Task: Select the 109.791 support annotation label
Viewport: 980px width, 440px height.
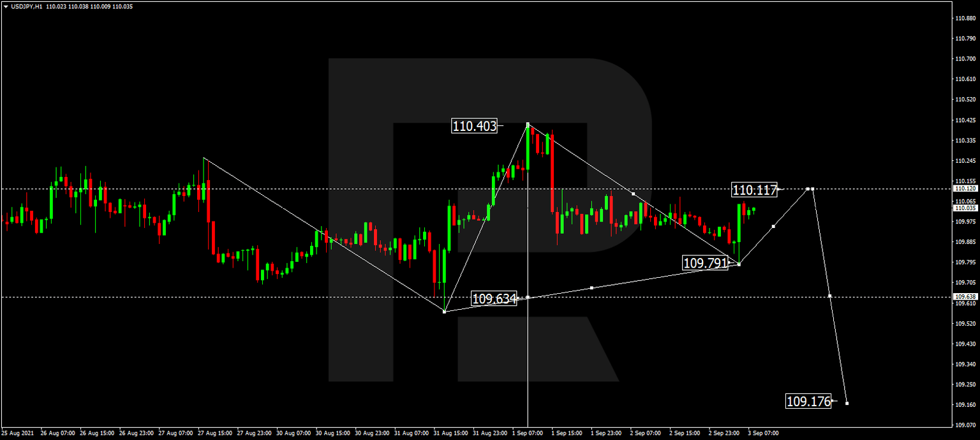Action: point(705,262)
